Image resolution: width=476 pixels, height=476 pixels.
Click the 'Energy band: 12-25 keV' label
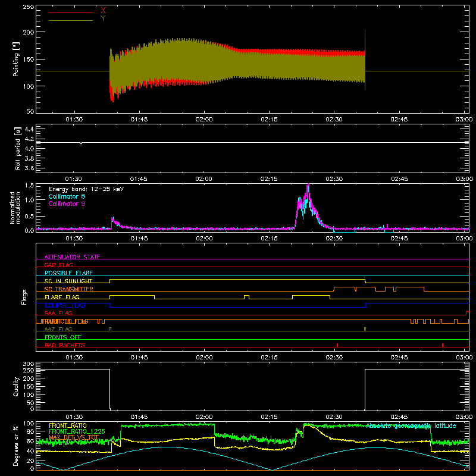pyautogui.click(x=86, y=189)
